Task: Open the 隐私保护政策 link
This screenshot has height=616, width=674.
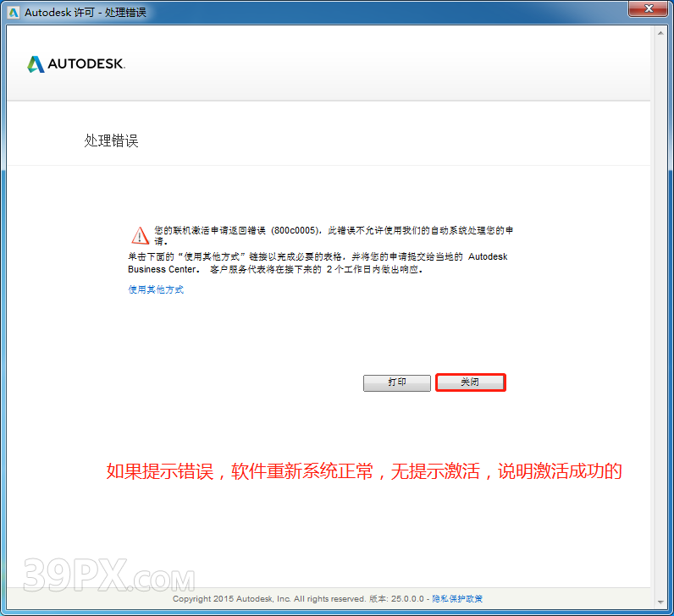Action: click(457, 598)
